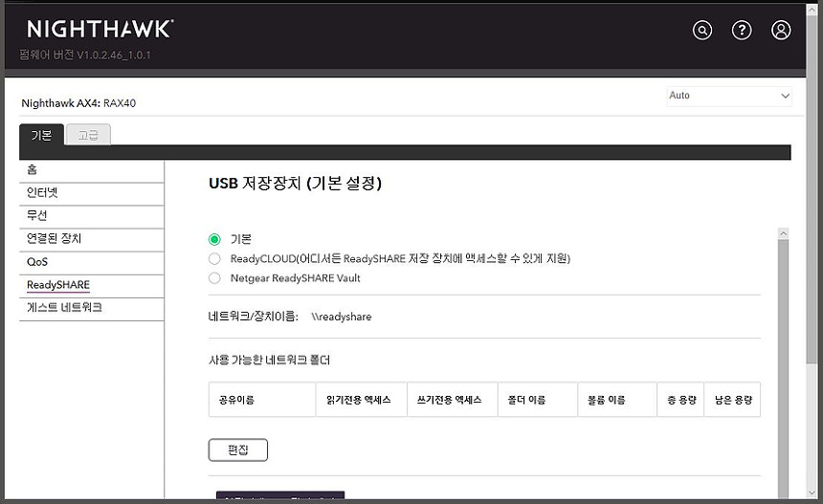Image resolution: width=823 pixels, height=504 pixels.
Task: Open the help question mark icon
Action: 742,31
